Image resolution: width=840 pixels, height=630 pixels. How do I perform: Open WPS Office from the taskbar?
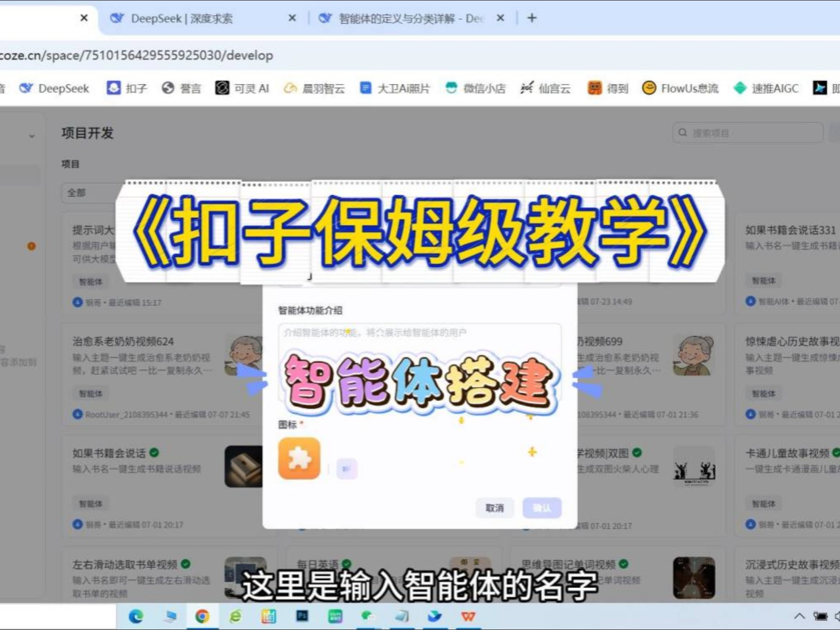[468, 616]
